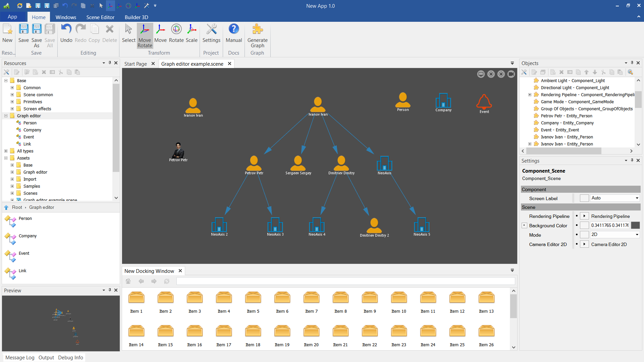Screen dimensions: 644x362
Task: Collapse the Graph editor tree folder
Action: pyautogui.click(x=6, y=116)
